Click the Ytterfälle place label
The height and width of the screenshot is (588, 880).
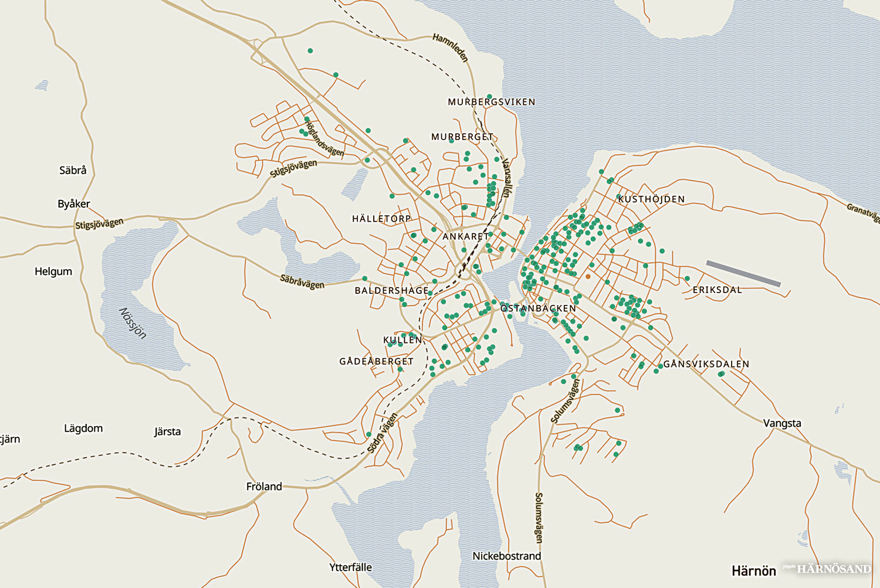[x=350, y=567]
